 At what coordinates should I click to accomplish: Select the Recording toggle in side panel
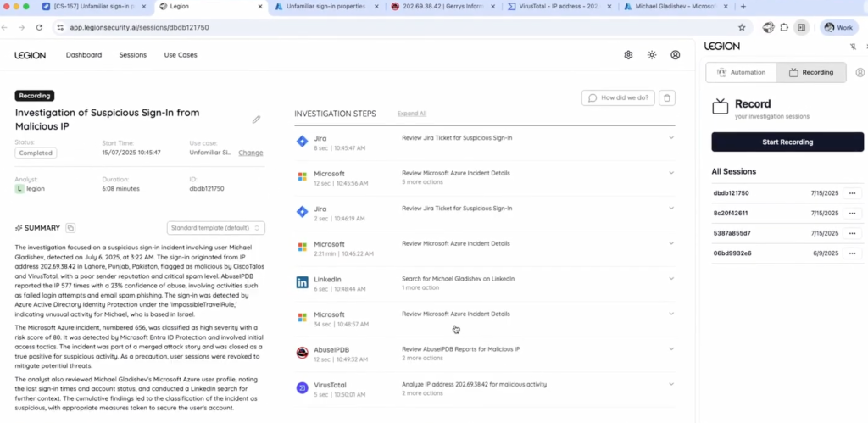click(x=811, y=72)
